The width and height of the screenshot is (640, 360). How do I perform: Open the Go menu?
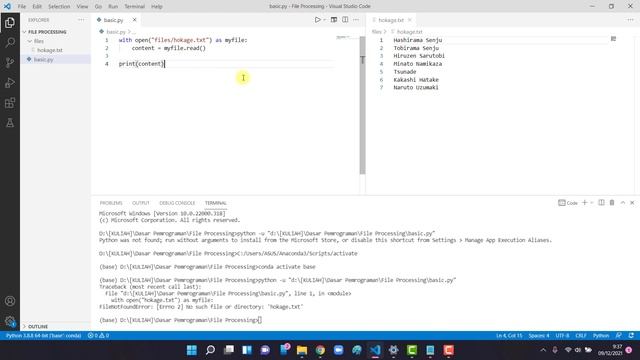click(98, 7)
